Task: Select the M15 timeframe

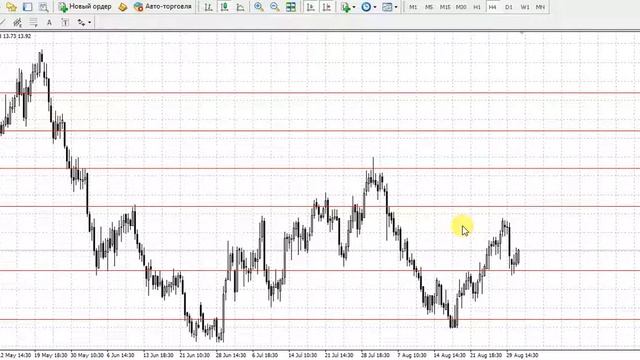Action: pos(445,7)
